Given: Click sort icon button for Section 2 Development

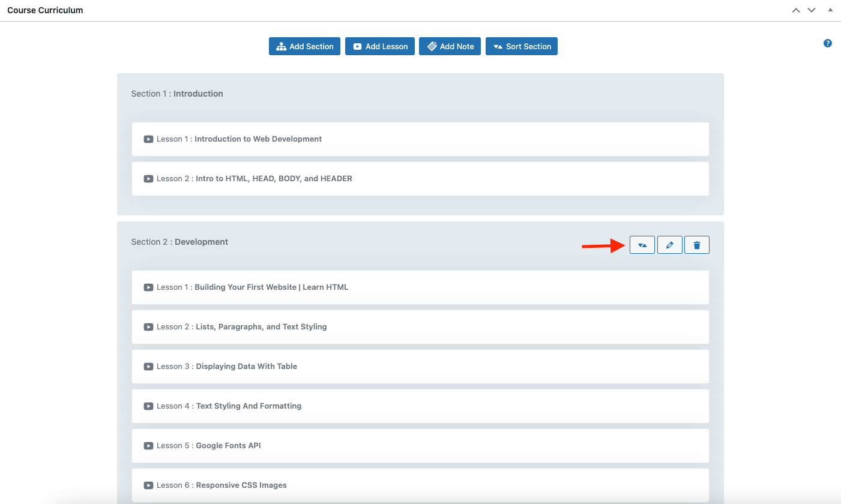Looking at the screenshot, I should [x=642, y=245].
